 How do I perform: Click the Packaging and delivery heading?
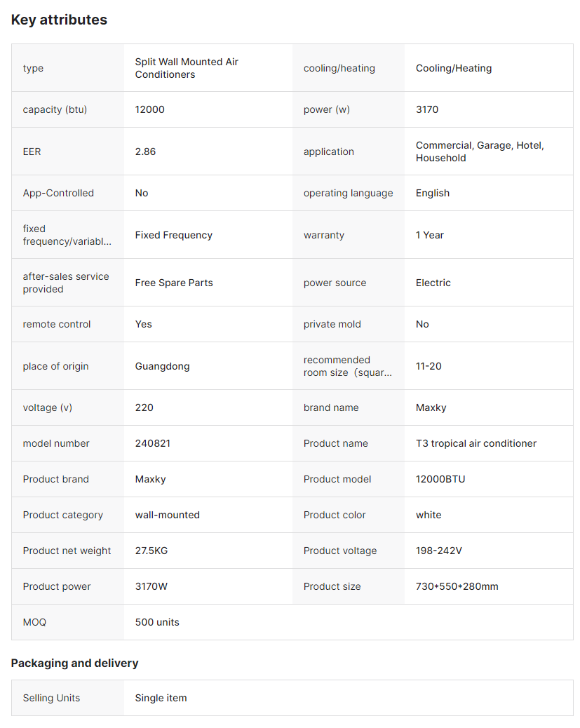(x=74, y=663)
